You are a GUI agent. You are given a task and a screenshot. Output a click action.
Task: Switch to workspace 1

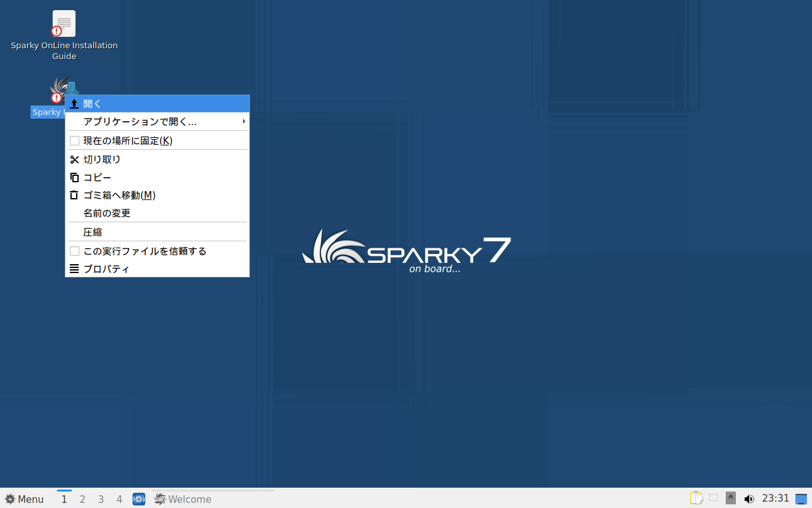[x=64, y=499]
